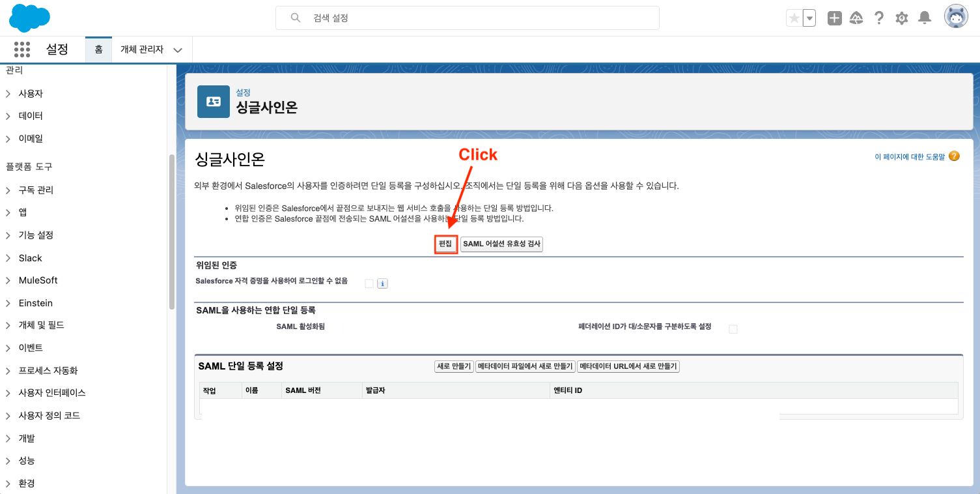
Task: Click 이 페이지에 대한 도움말 link
Action: (x=909, y=157)
